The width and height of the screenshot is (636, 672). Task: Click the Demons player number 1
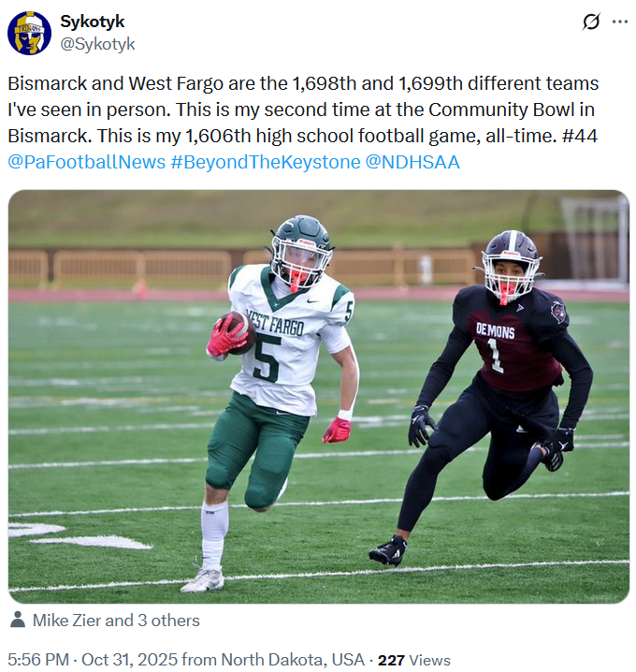(495, 357)
